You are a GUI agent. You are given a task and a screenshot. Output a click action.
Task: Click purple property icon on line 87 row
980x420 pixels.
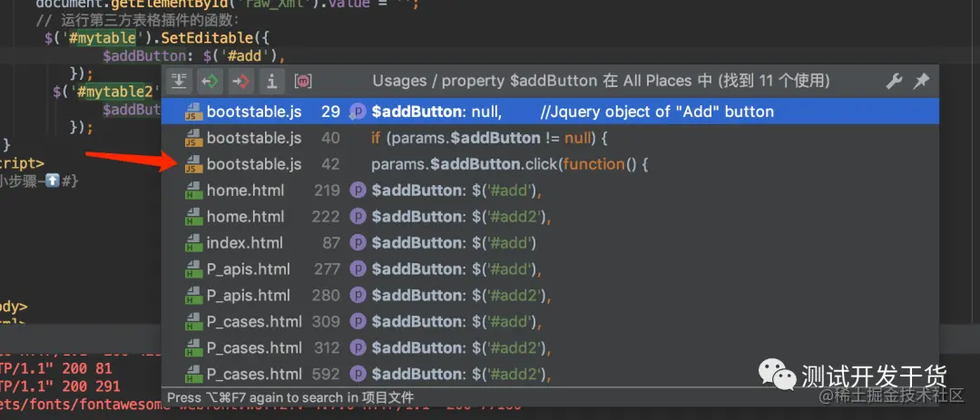(358, 243)
